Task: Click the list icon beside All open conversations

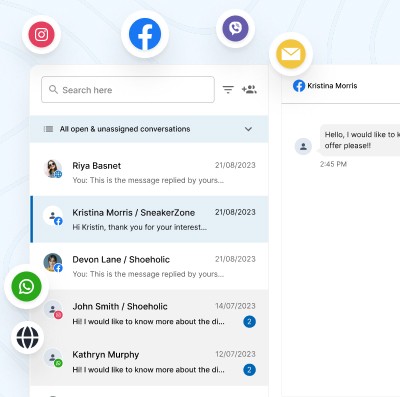Action: pos(49,129)
